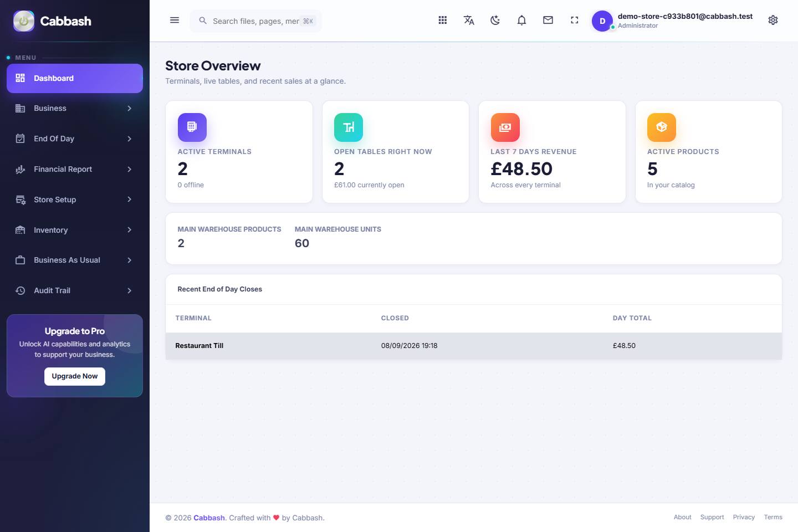Expand the End Of Day chevron
This screenshot has width=798, height=532.
click(x=129, y=139)
